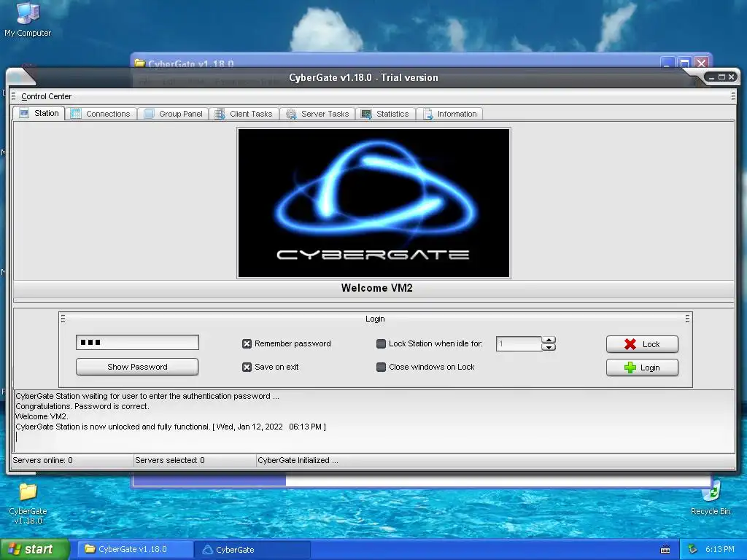Switch to the Statistics tab
Screen dimensions: 747x560
pyautogui.click(x=385, y=114)
